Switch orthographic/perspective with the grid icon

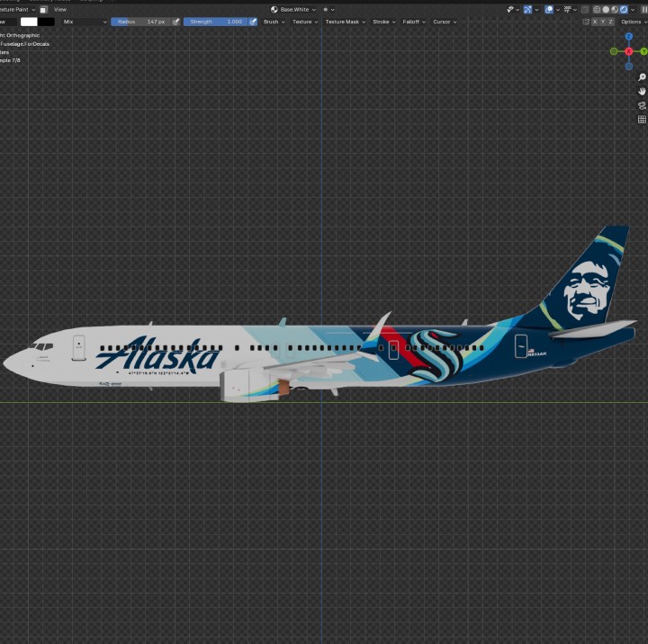tap(642, 120)
